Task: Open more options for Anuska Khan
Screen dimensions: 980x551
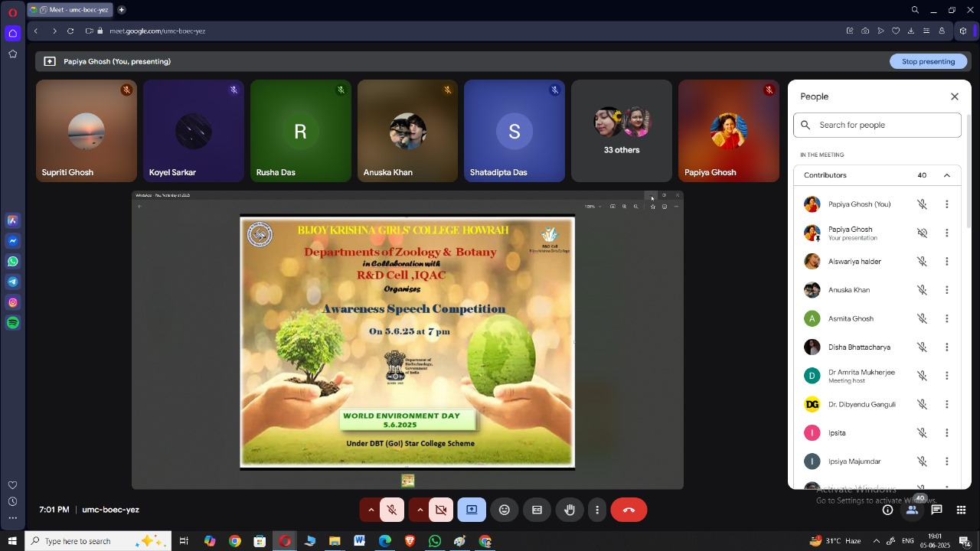Action: point(946,290)
